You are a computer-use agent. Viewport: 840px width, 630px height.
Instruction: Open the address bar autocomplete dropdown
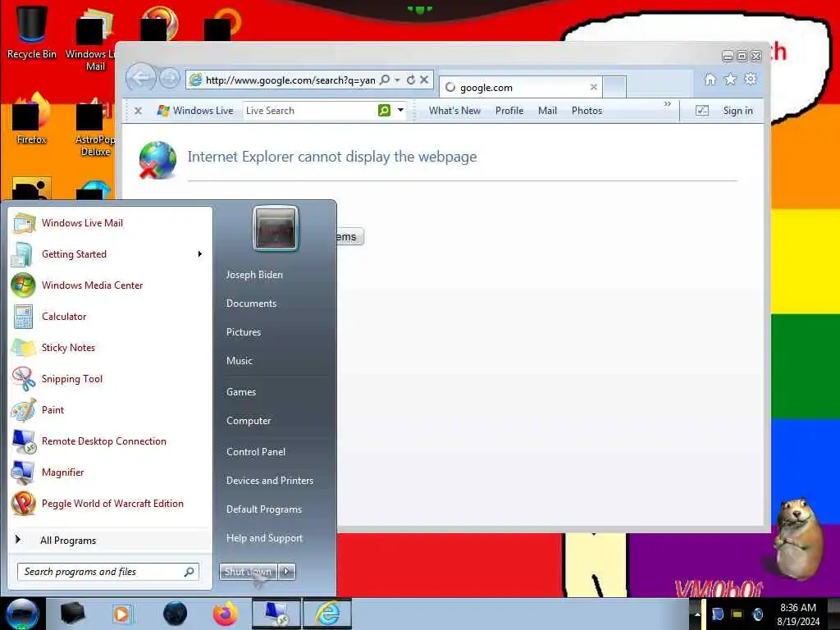point(398,80)
